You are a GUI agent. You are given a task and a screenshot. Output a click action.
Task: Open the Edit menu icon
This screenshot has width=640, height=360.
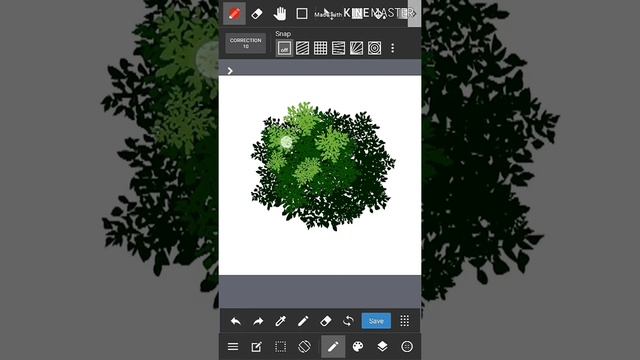tap(256, 347)
